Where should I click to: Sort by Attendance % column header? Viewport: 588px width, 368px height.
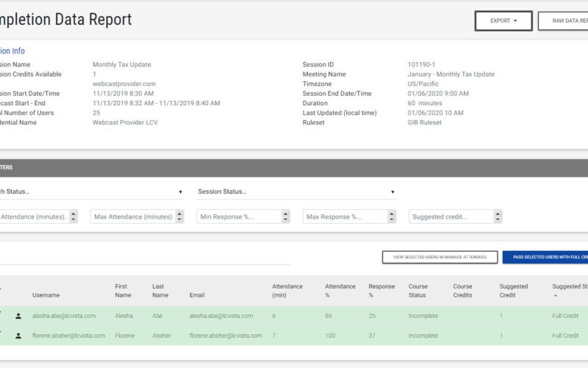340,291
